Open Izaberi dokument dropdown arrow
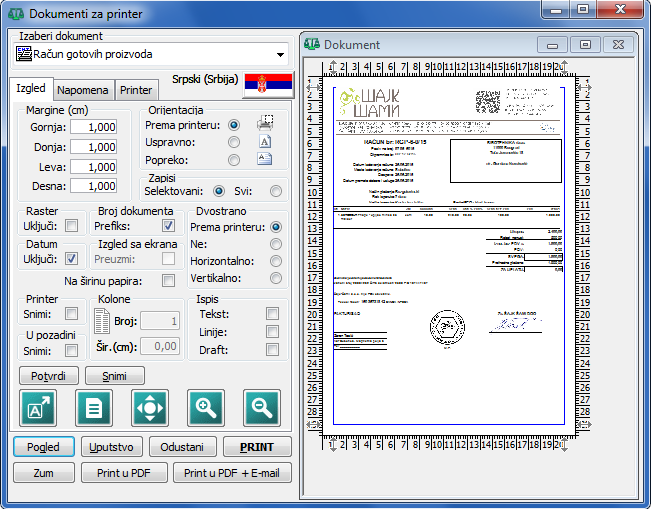This screenshot has width=651, height=509. (x=280, y=54)
